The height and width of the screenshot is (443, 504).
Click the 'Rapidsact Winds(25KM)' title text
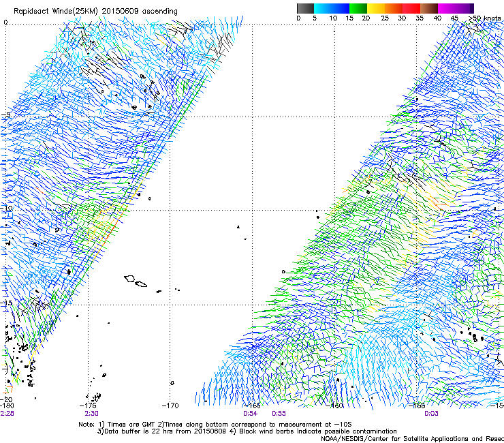[55, 12]
